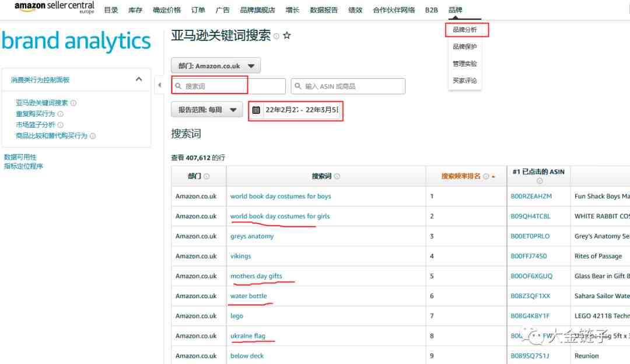The height and width of the screenshot is (364, 630).
Task: Click the info icon beside the 亚马逊关键词搜索 heading
Action: click(276, 36)
